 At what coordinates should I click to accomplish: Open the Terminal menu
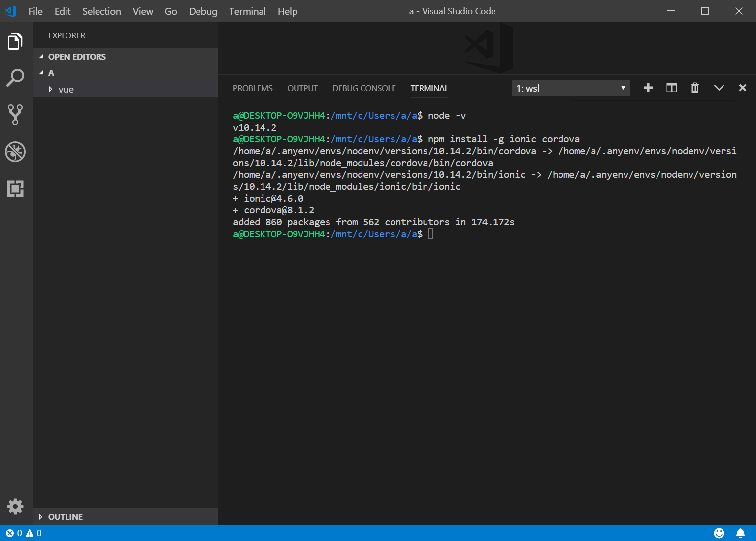(247, 11)
